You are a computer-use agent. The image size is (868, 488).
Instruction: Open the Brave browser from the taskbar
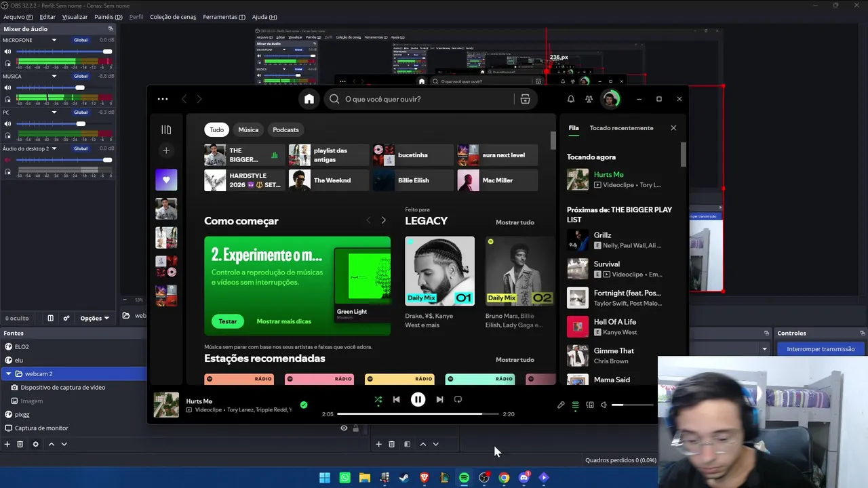tap(425, 478)
